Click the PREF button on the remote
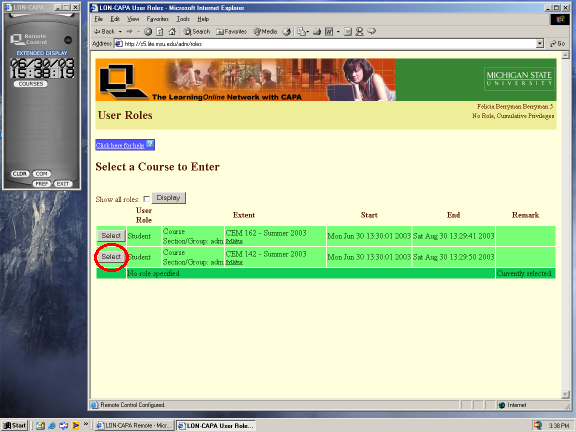Image resolution: width=576 pixels, height=432 pixels. coord(42,184)
